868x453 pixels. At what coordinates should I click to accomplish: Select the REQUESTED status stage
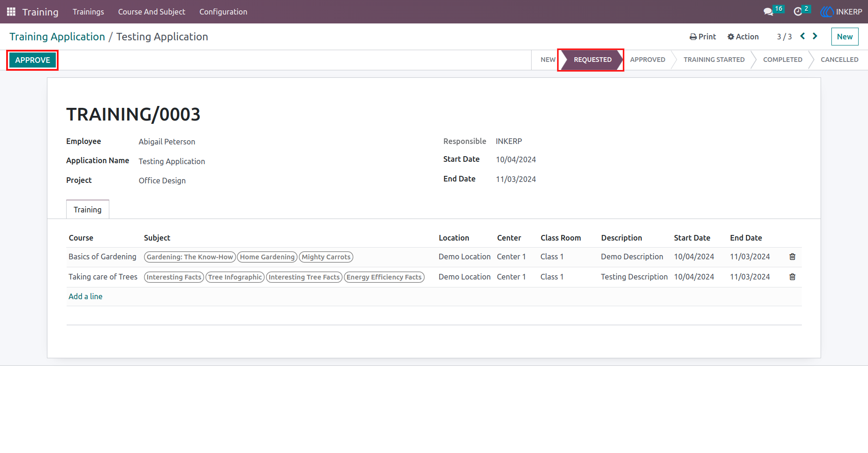pos(592,60)
